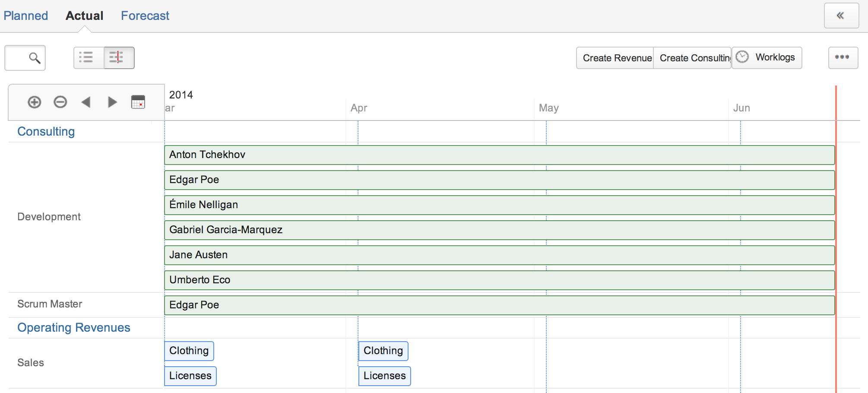The width and height of the screenshot is (868, 393).
Task: Open the calendar date picker
Action: click(138, 102)
